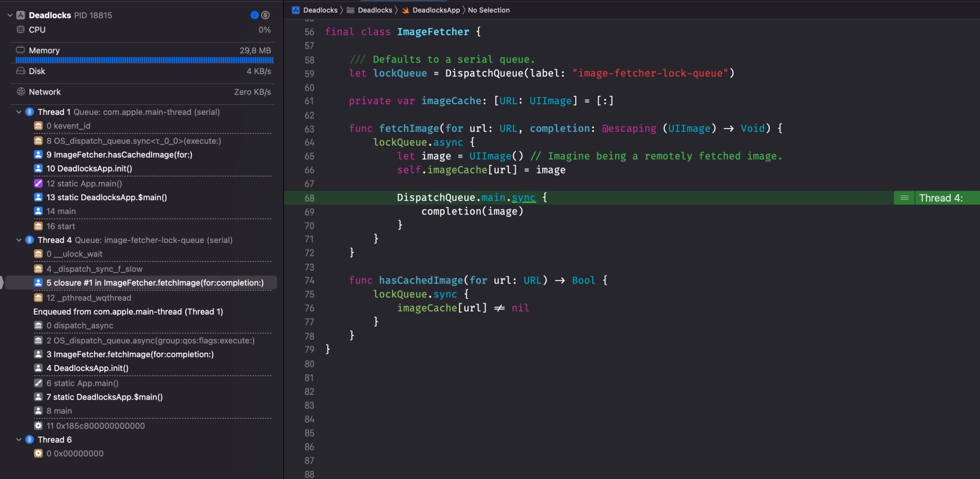Click the wrench icon next to static App.main()
Viewport: 980px width, 479px height.
[39, 183]
